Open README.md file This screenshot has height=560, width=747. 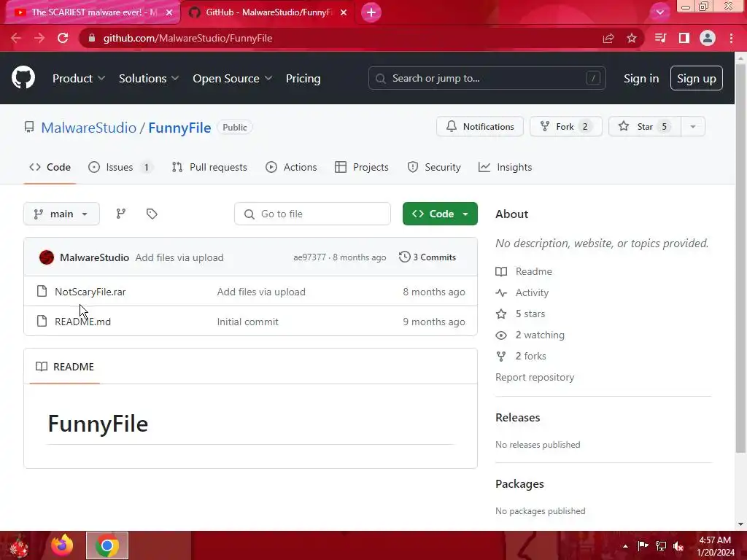click(x=83, y=322)
